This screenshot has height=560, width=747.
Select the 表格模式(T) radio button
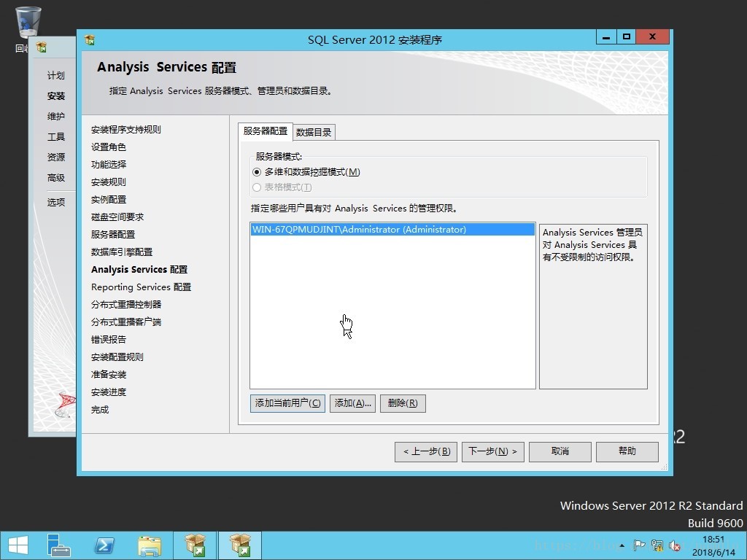[x=257, y=187]
